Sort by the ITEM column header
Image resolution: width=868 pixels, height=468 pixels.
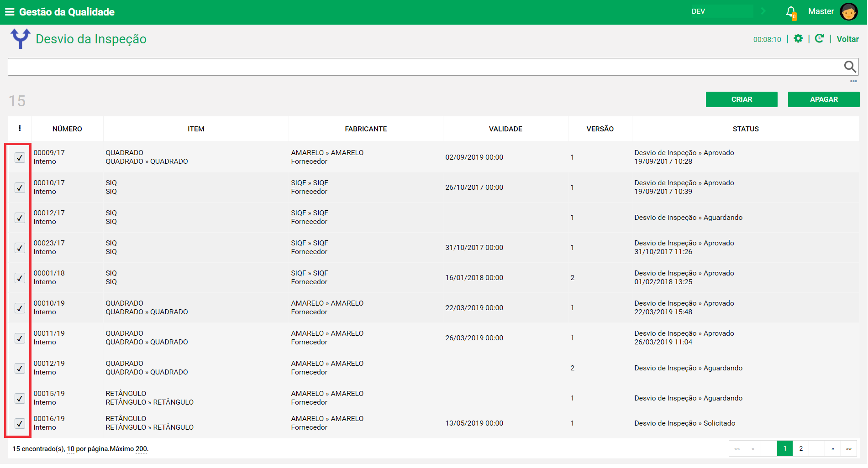[x=196, y=129]
